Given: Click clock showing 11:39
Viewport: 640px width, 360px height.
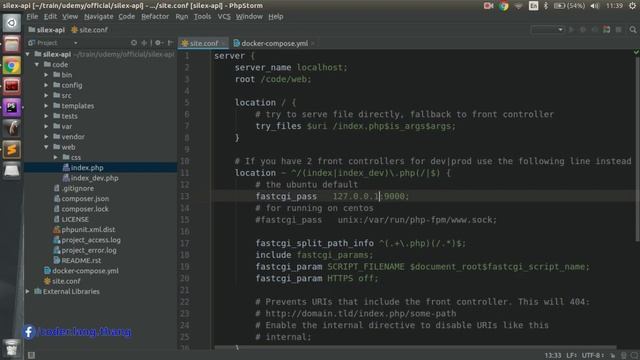Looking at the screenshot, I should tap(614, 6).
